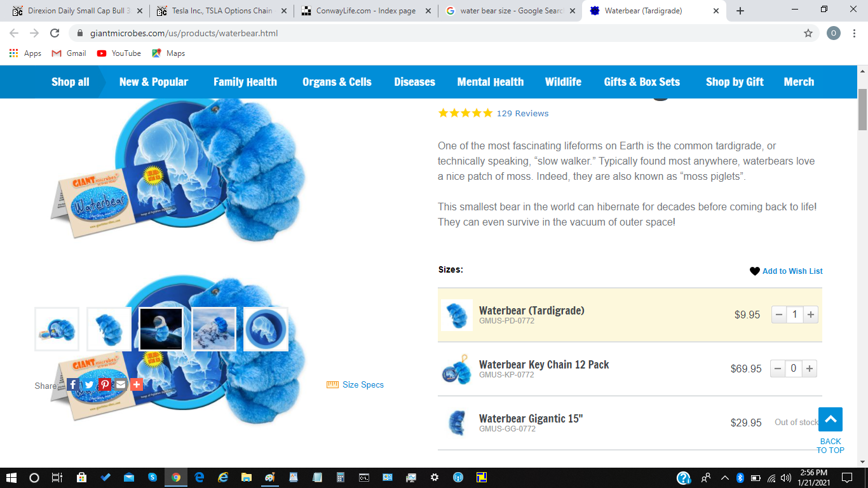Open more sharing options plus icon
This screenshot has width=868, height=488.
coord(137,384)
